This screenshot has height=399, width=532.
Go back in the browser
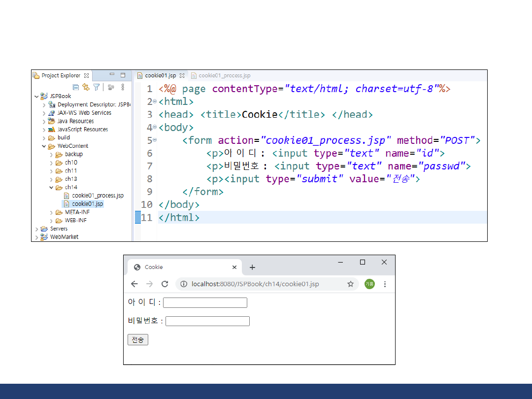[x=134, y=284]
